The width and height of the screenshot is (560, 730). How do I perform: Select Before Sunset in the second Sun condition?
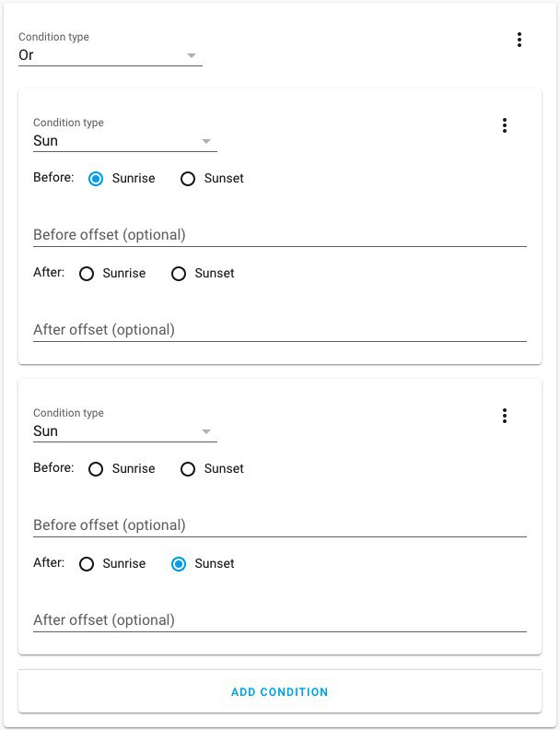click(x=188, y=469)
